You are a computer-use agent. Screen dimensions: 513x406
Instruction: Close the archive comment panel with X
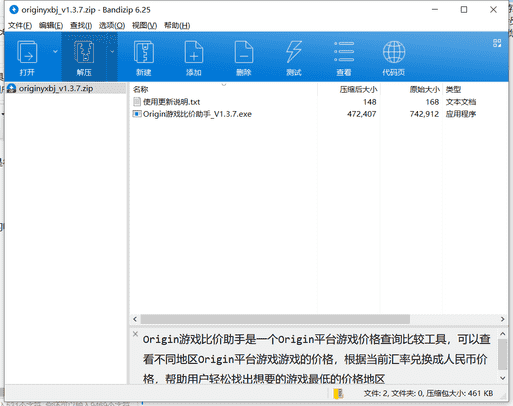(135, 334)
